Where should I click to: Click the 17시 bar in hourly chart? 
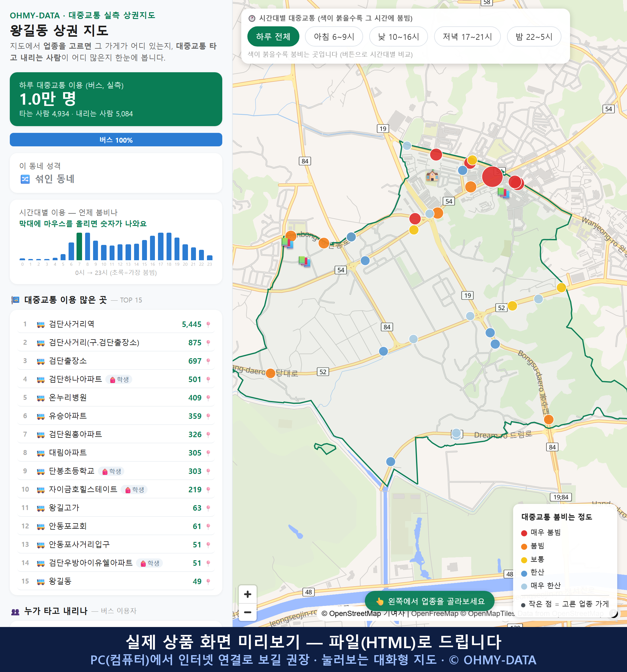(161, 246)
